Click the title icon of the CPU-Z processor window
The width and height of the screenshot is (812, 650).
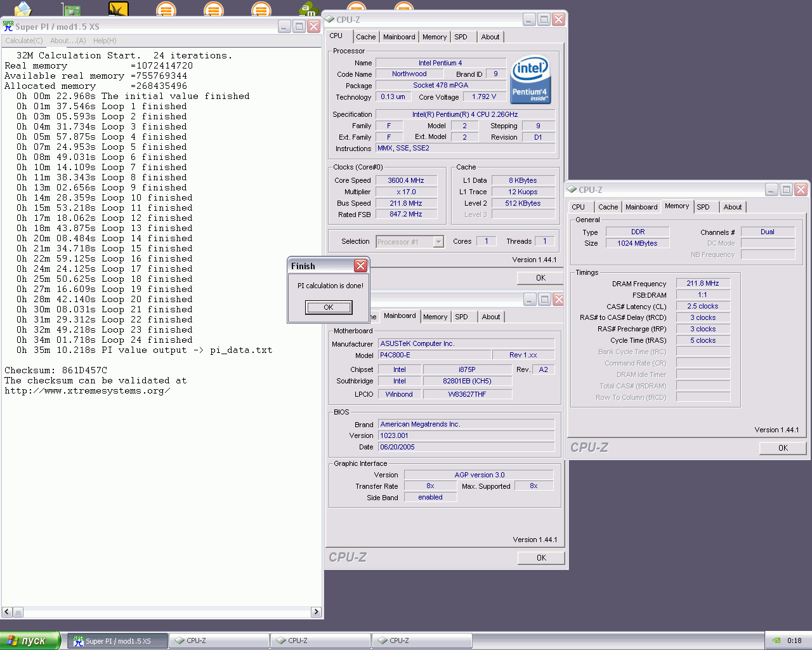(x=330, y=19)
